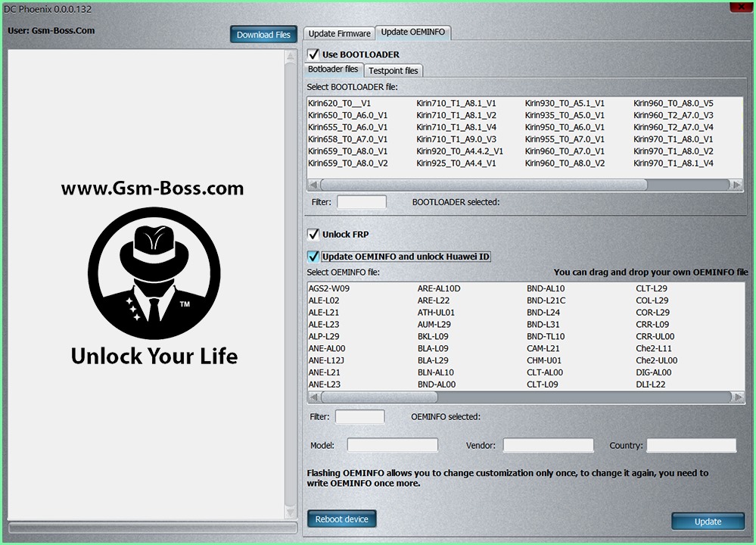Click the Download Files button
Screen dimensions: 756x545
(263, 35)
